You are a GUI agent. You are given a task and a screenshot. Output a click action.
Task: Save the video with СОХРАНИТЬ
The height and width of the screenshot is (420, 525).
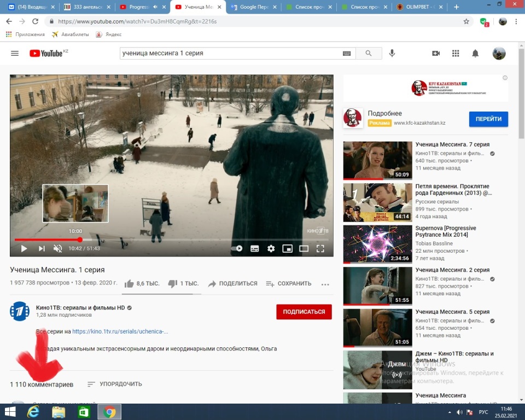pos(289,284)
